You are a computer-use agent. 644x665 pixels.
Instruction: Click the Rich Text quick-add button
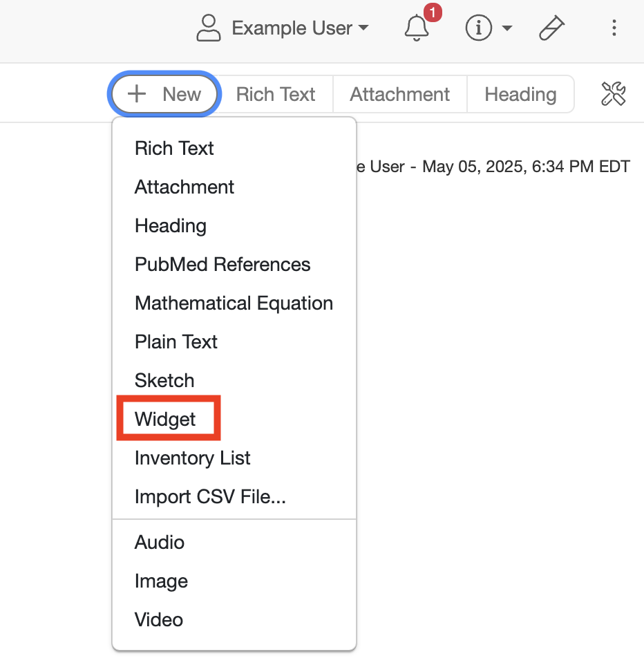[x=275, y=93]
